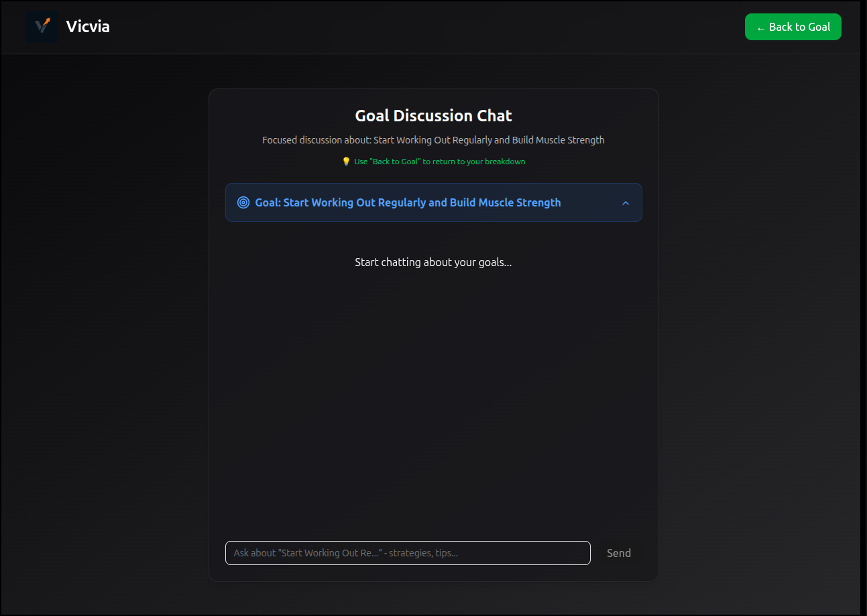
Task: Click the focused discussion subtitle text
Action: point(433,139)
